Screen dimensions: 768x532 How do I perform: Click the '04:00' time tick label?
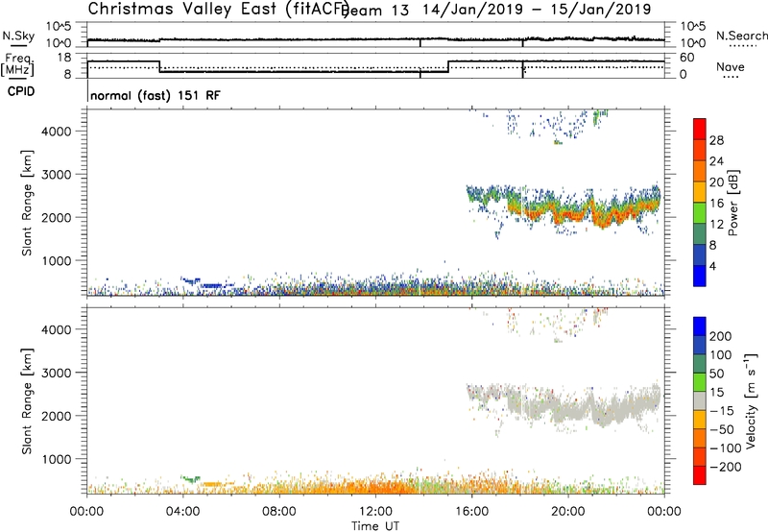pyautogui.click(x=182, y=512)
